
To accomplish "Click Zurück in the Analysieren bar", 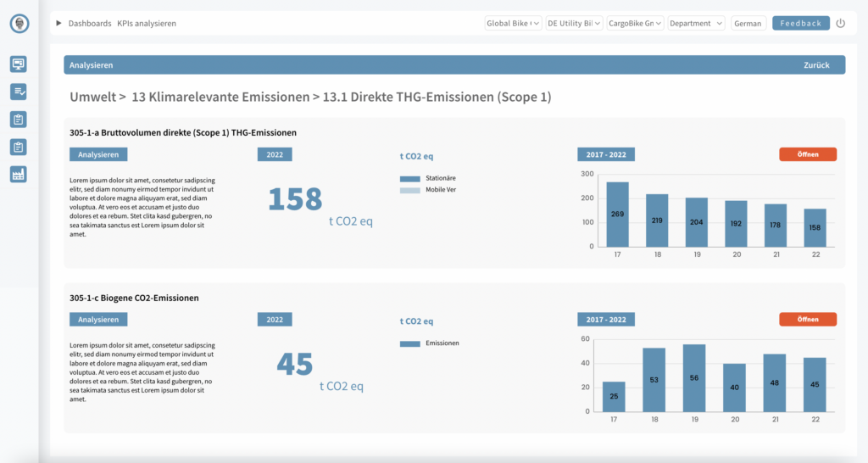I will pos(816,64).
